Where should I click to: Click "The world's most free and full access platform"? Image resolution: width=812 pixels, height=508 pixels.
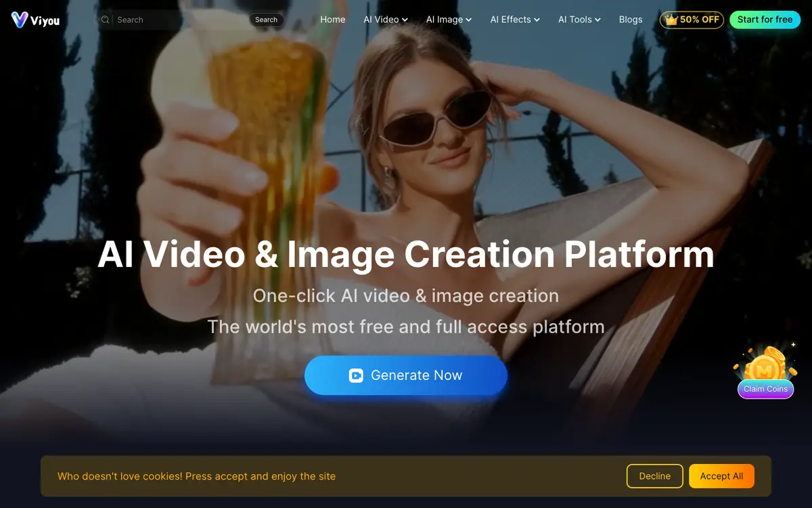click(406, 326)
